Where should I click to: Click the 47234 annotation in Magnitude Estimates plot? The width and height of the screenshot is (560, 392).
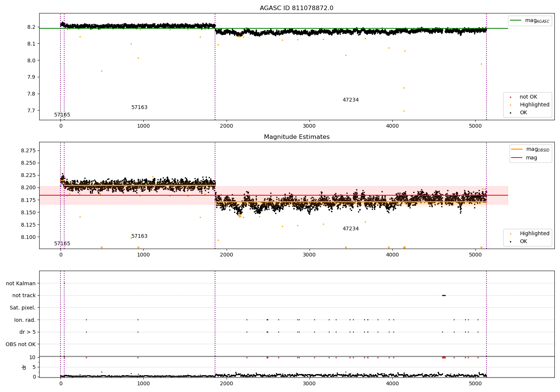(x=351, y=228)
